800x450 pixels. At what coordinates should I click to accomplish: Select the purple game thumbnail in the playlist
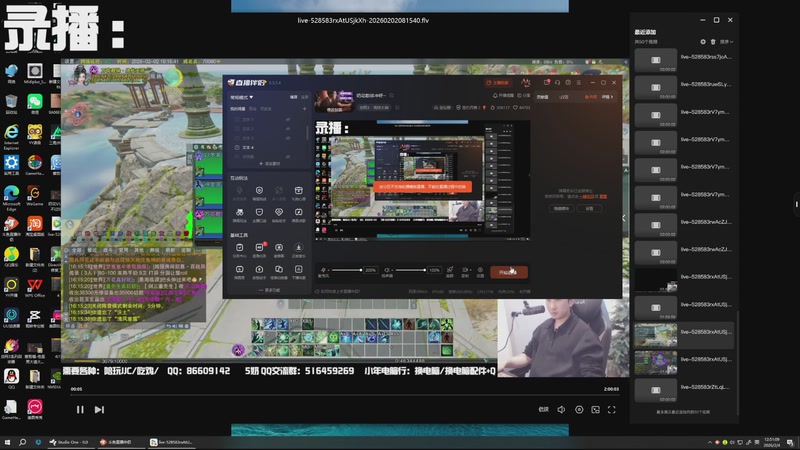[x=656, y=363]
